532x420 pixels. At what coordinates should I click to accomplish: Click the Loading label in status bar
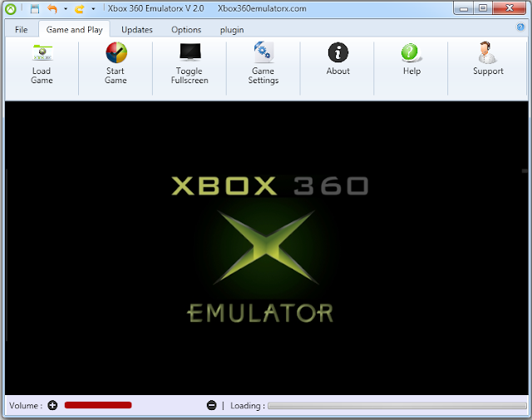[248, 405]
